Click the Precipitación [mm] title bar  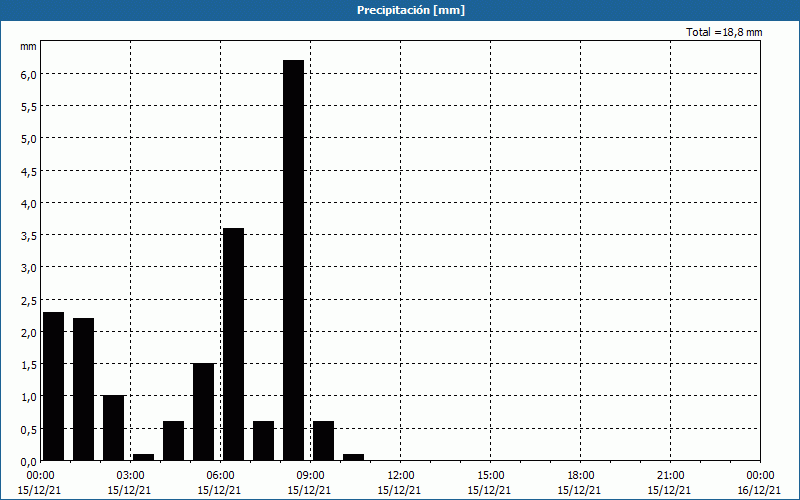pos(400,10)
